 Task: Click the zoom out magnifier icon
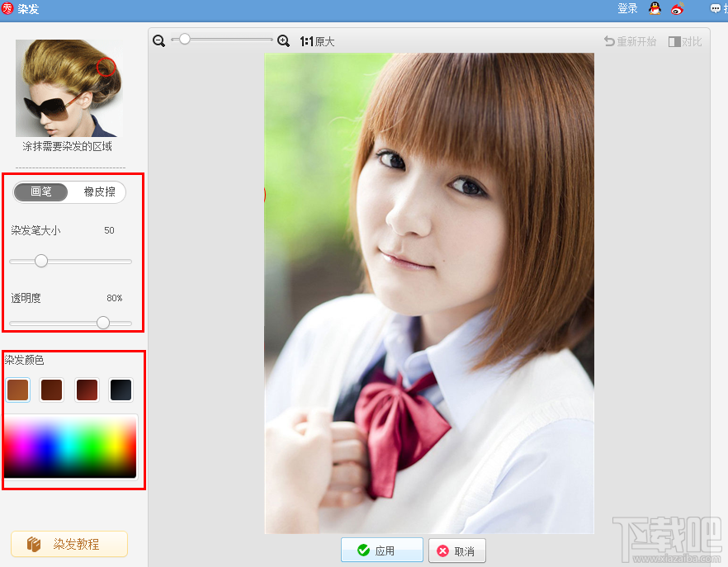(x=158, y=41)
